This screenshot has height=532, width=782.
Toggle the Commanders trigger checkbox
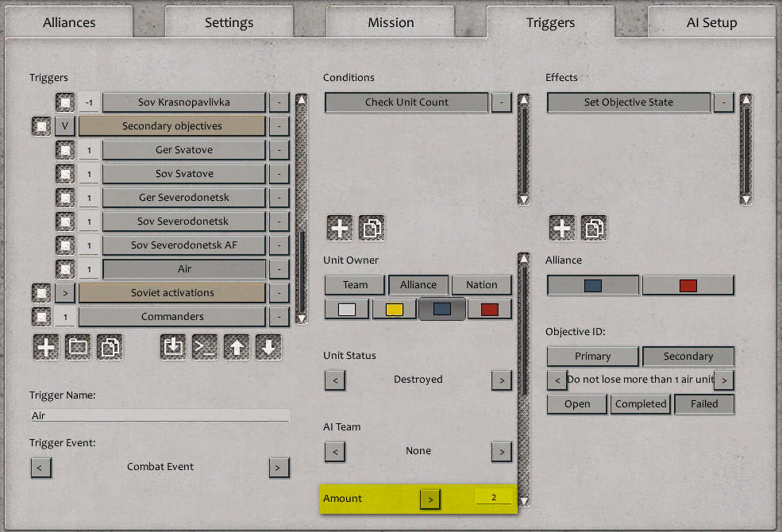[x=41, y=317]
